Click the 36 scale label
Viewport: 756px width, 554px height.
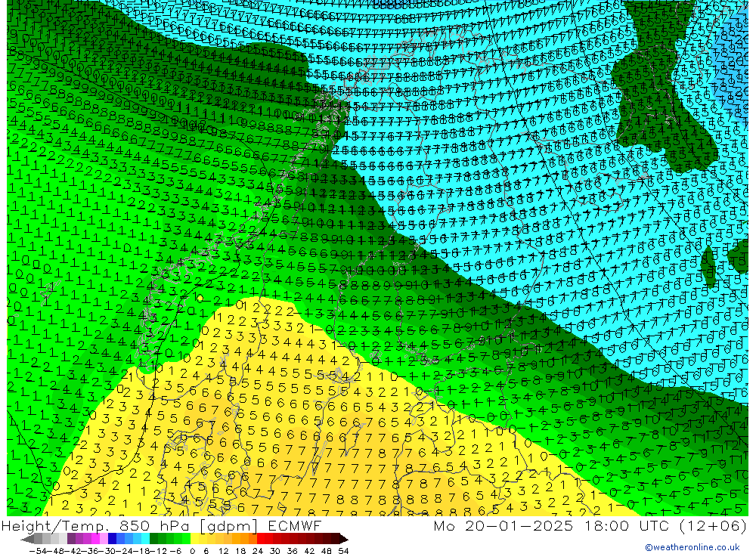click(x=292, y=551)
